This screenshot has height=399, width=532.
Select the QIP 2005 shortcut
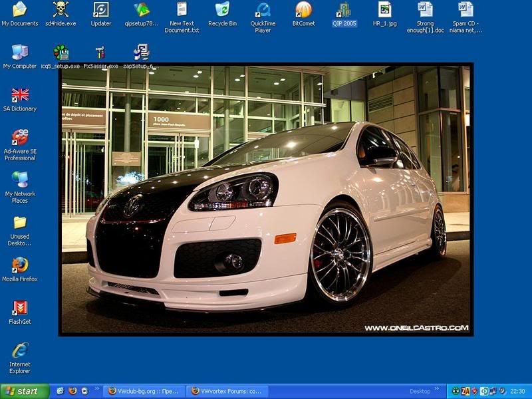344,11
